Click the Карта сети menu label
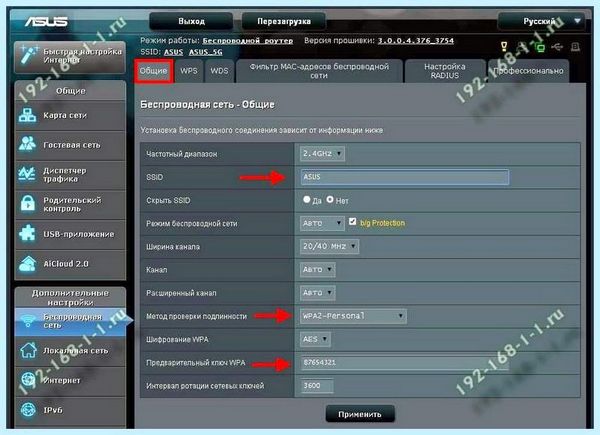 (x=65, y=115)
